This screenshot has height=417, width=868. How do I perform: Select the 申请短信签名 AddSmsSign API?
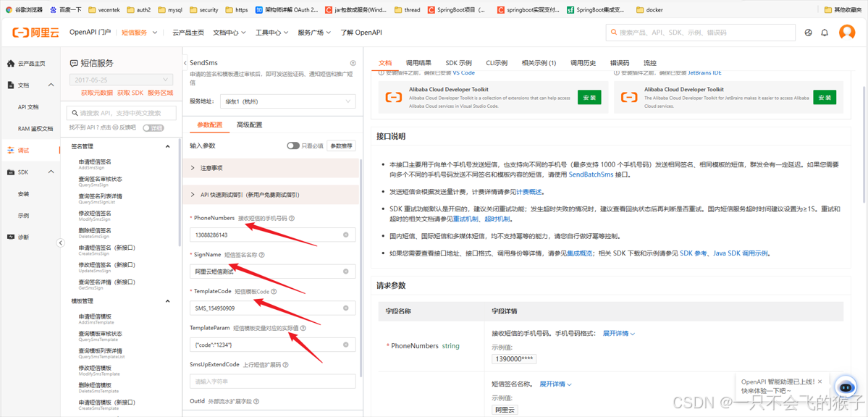pyautogui.click(x=96, y=164)
